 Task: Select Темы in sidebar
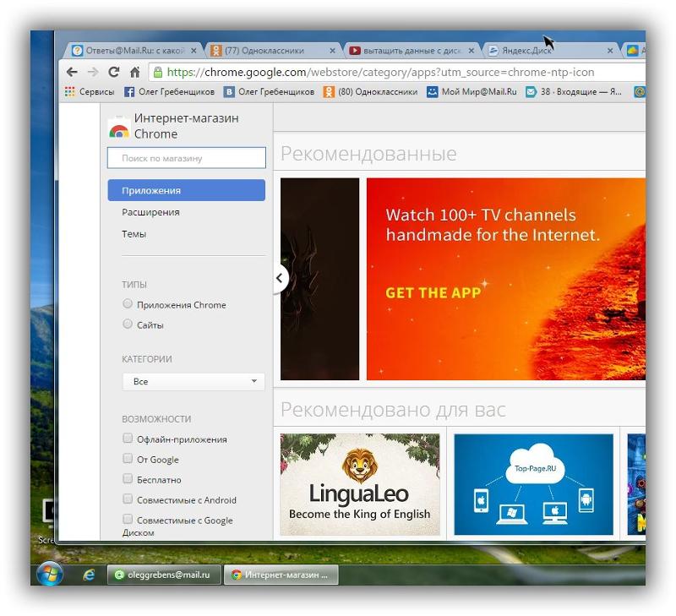click(134, 234)
